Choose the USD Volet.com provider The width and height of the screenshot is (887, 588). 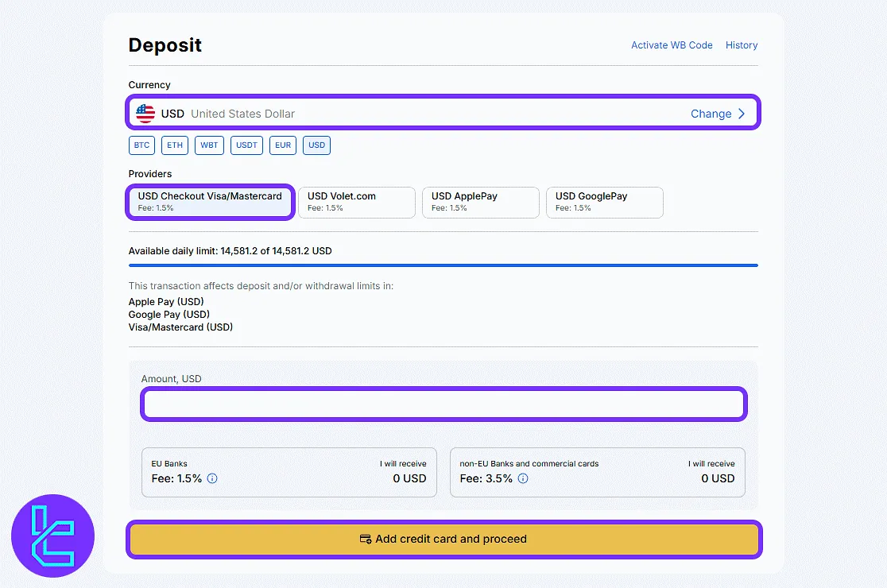coord(357,203)
